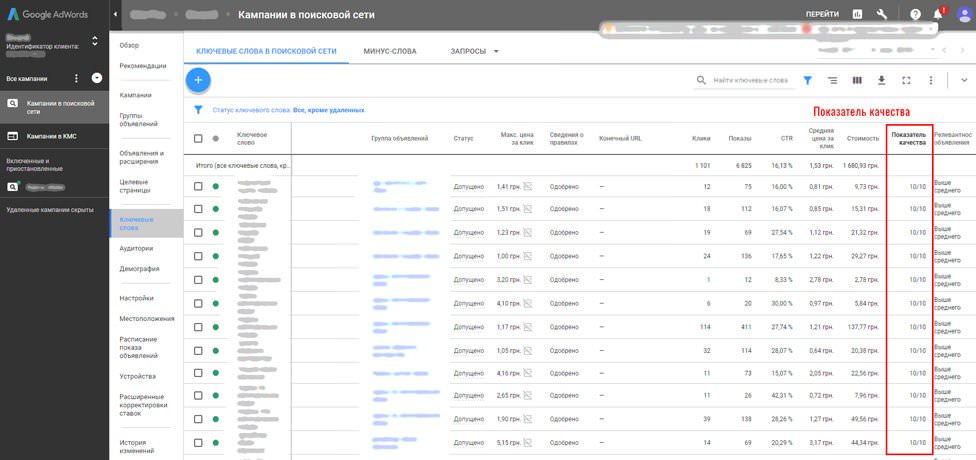Open Обзор in the page menu
Image resolution: width=976 pixels, height=460 pixels.
[x=129, y=45]
